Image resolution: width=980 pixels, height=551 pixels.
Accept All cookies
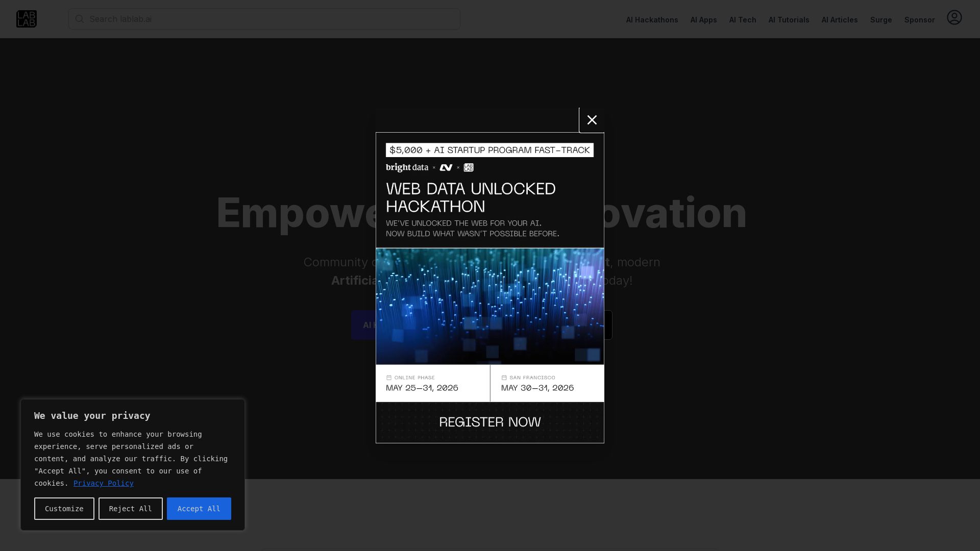coord(199,509)
